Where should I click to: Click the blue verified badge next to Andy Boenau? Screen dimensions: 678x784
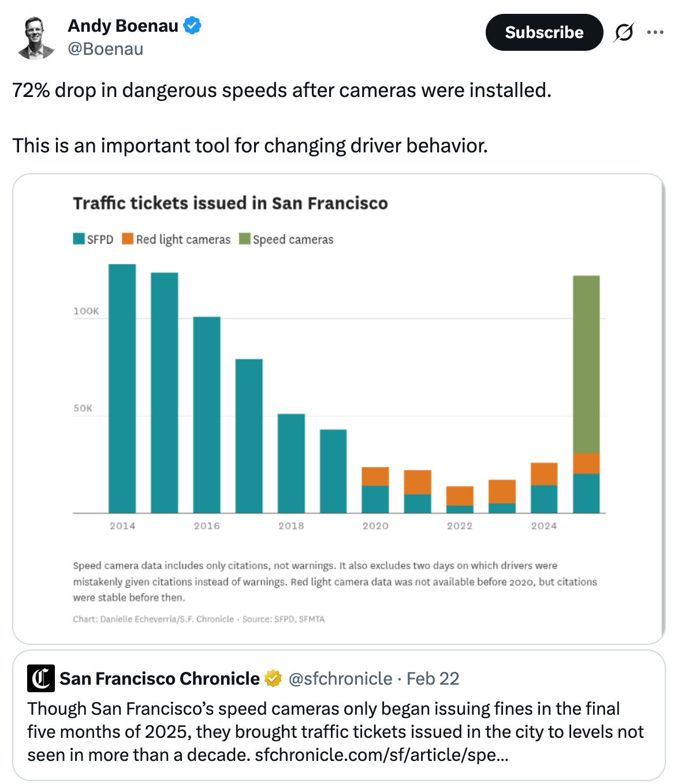[x=192, y=25]
